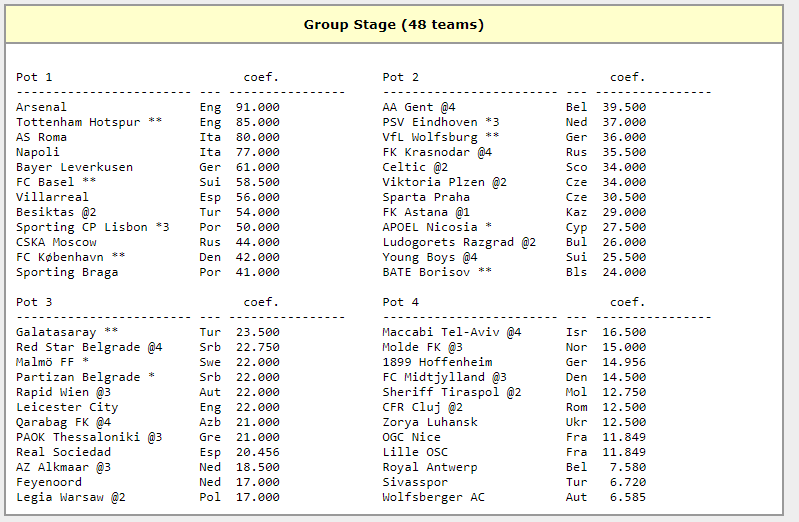This screenshot has width=799, height=522.
Task: Select the 'Pot 1' heading
Action: 34,77
